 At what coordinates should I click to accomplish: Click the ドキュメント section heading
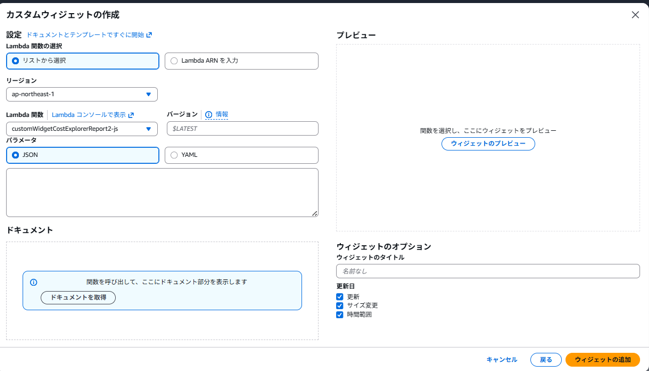tap(29, 230)
